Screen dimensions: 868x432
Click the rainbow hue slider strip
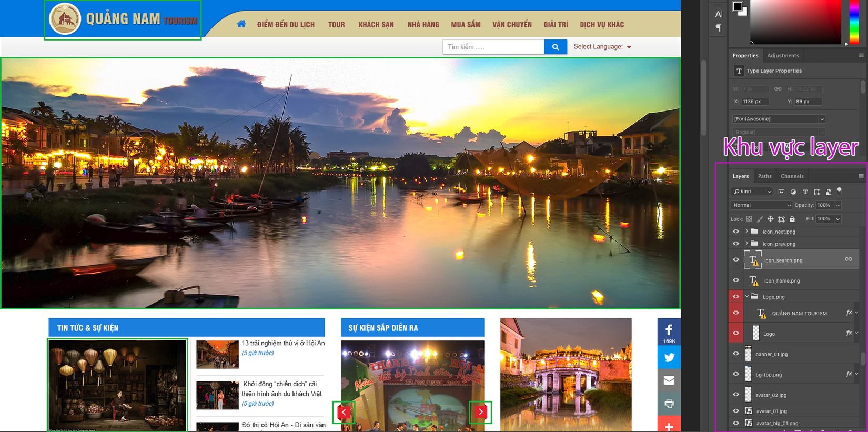pos(854,22)
